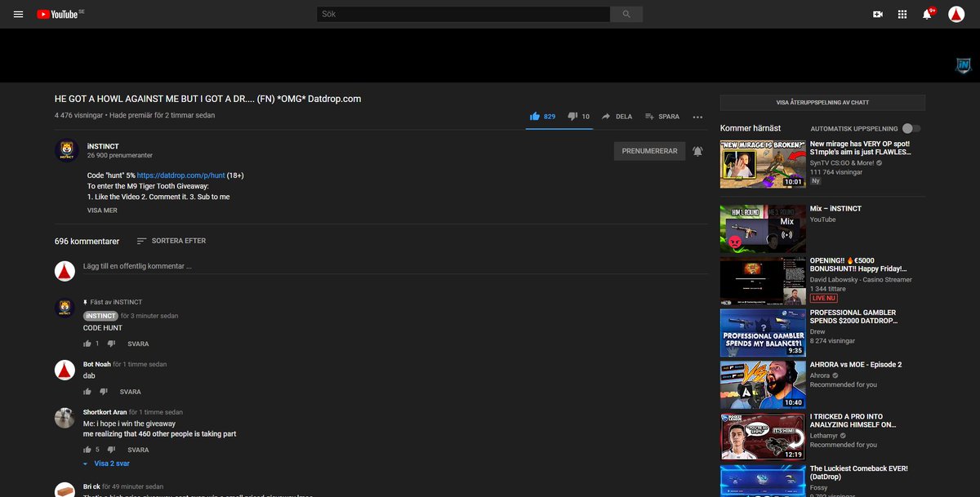Open Bot Noah's profile avatar
Screen dimensions: 980x497
65,370
